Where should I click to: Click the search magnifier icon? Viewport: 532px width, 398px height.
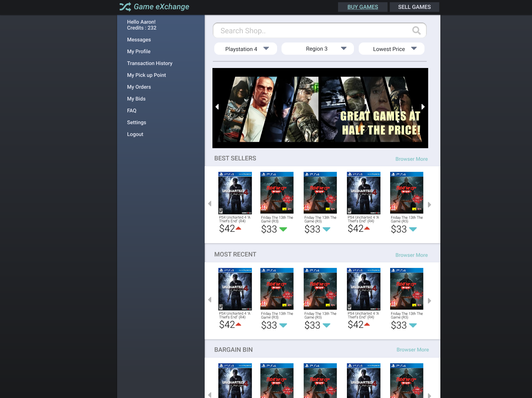(416, 31)
